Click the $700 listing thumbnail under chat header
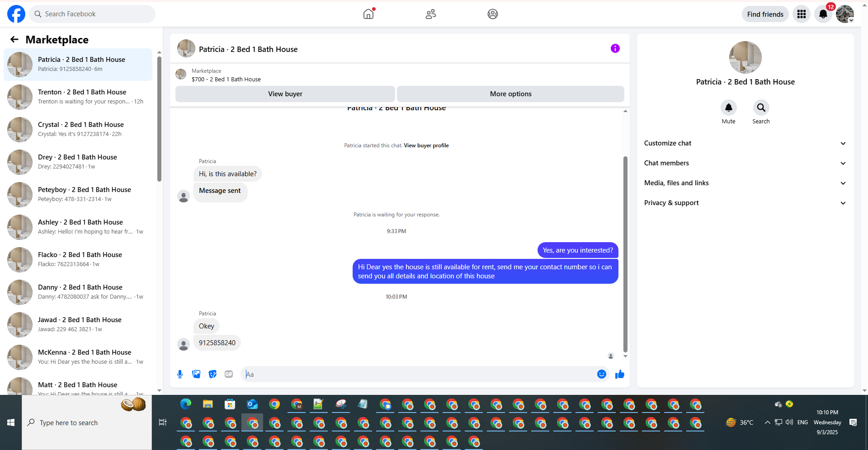 (181, 74)
